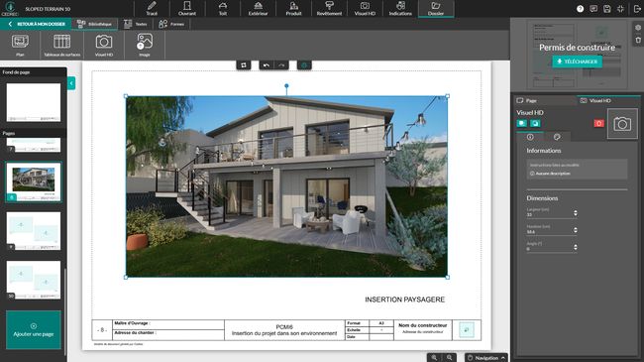Click the exit logout icon
The width and height of the screenshot is (644, 362).
637,9
